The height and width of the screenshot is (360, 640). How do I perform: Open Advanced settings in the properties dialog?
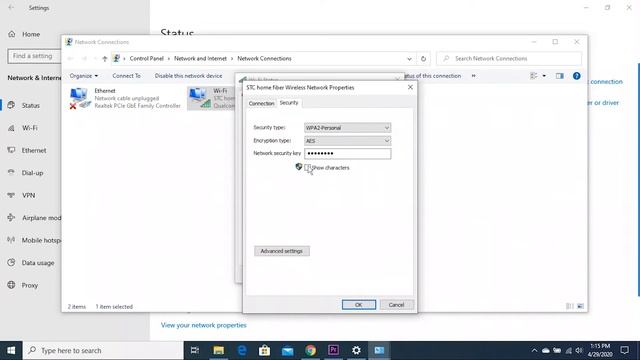pyautogui.click(x=282, y=251)
